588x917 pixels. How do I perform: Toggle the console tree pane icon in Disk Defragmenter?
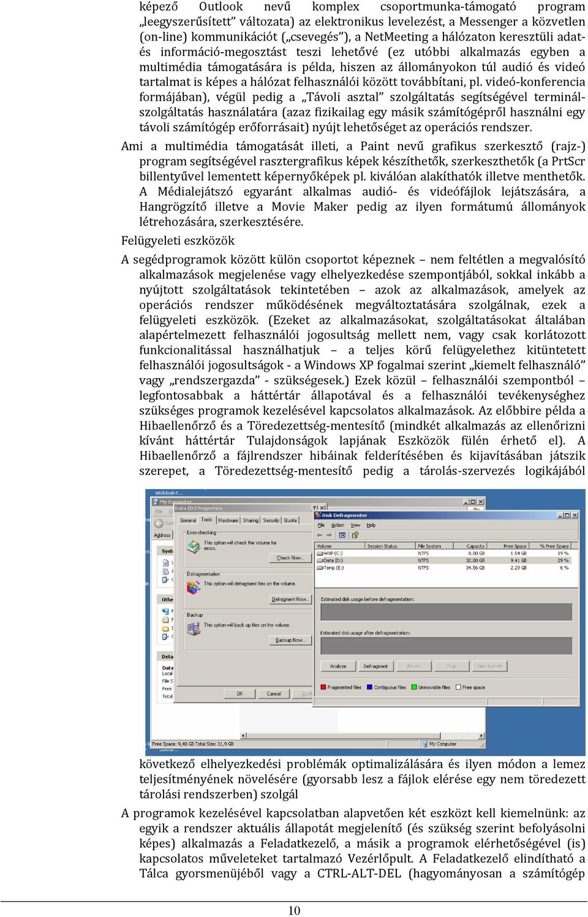342,535
